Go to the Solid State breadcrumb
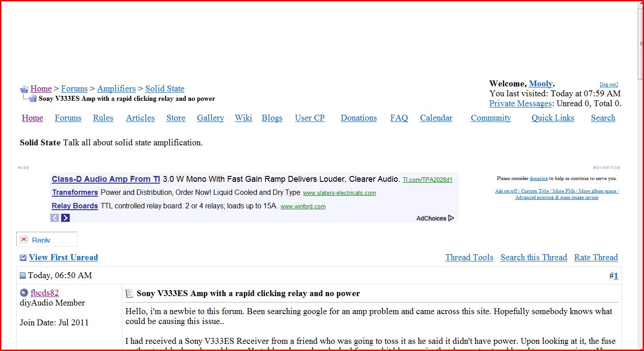Screen dimensions: 644x351 165,89
